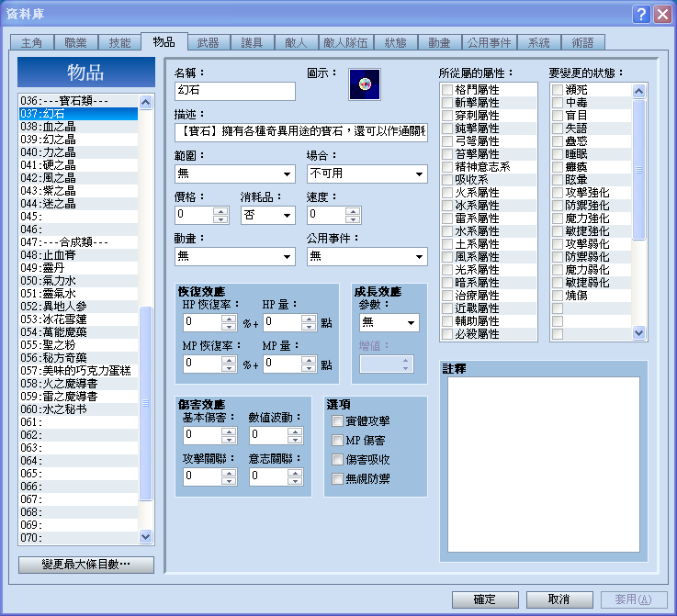Enable 傷害吸收 option
677x616 pixels.
(x=337, y=459)
